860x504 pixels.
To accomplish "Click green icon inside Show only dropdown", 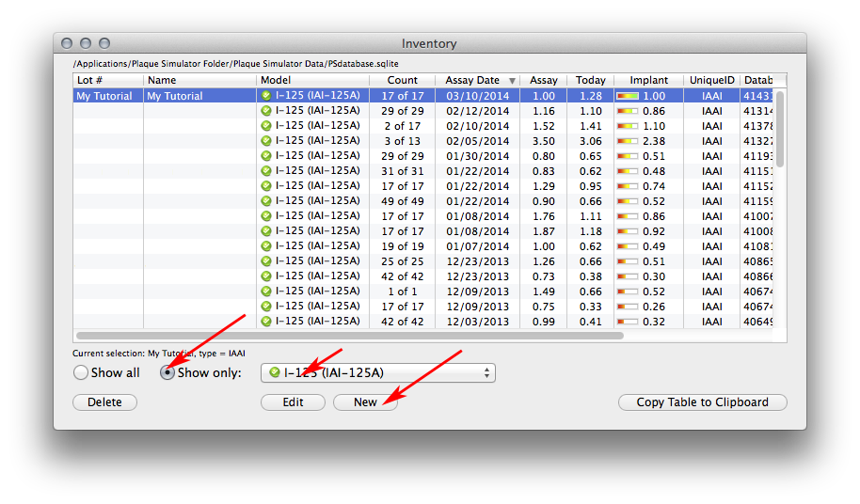I will (275, 373).
